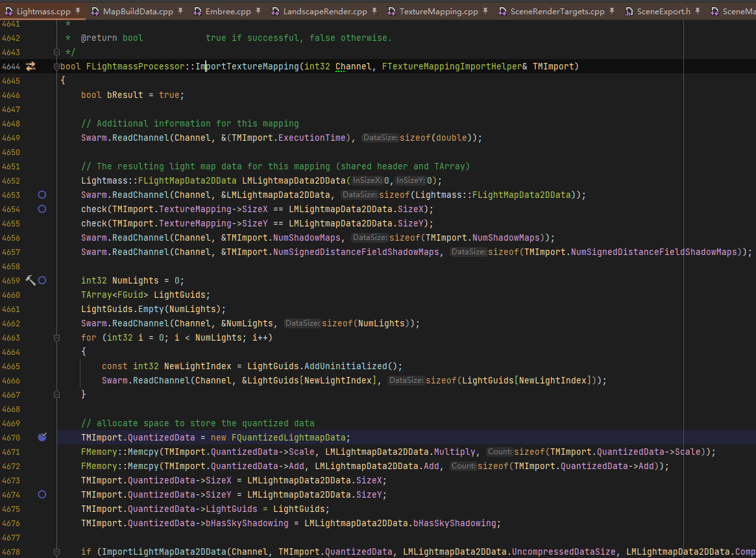This screenshot has height=558, width=756.
Task: Click NumSignedDistanceFieldShadowMaps after &TMImport on line 4657
Action: (x=356, y=252)
